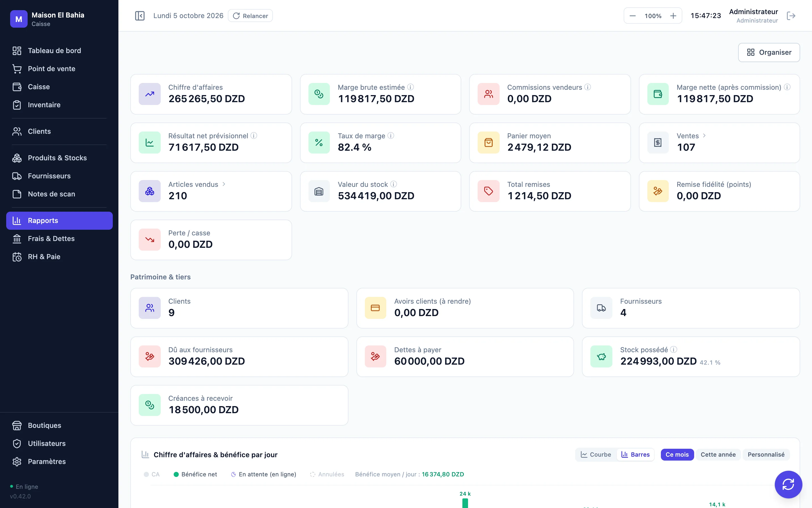Click the Maison El Bahia logo
The image size is (812, 508).
point(19,19)
